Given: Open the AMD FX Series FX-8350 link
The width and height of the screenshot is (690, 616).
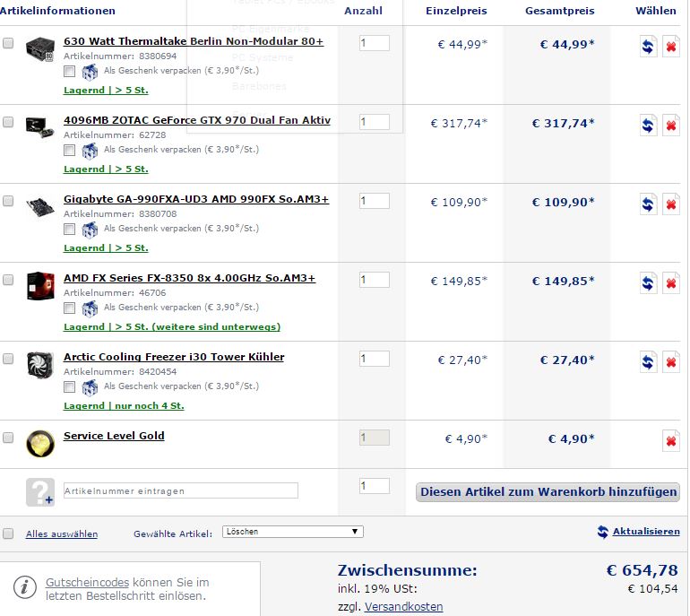Looking at the screenshot, I should pos(190,278).
